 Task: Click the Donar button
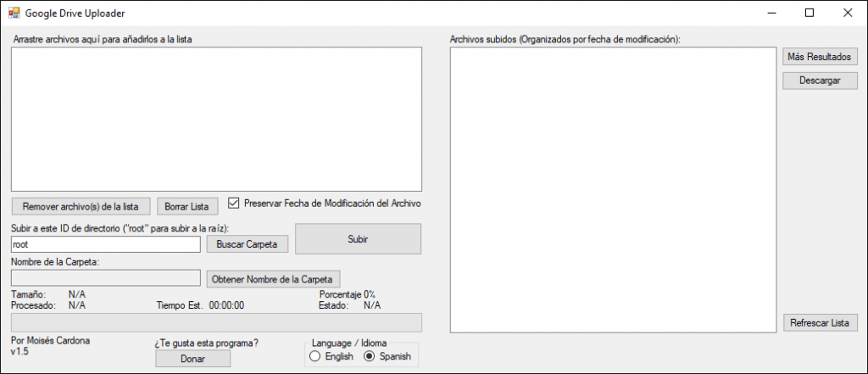[x=192, y=359]
